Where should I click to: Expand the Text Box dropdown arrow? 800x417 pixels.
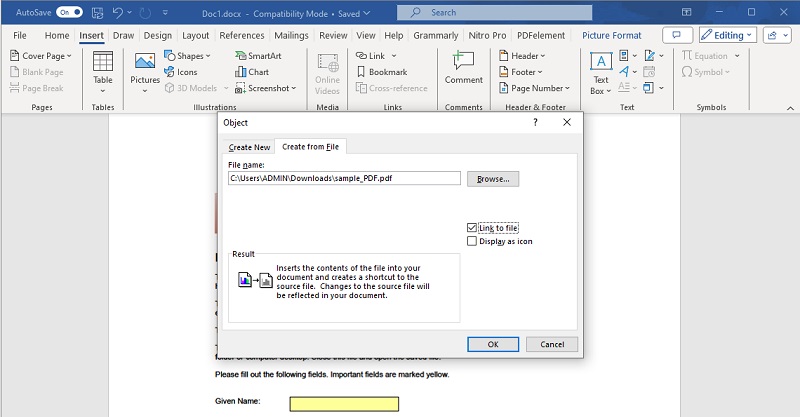point(609,91)
